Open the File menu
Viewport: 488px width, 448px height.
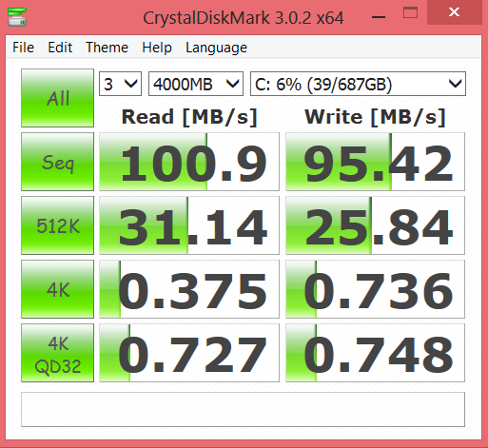[x=23, y=48]
